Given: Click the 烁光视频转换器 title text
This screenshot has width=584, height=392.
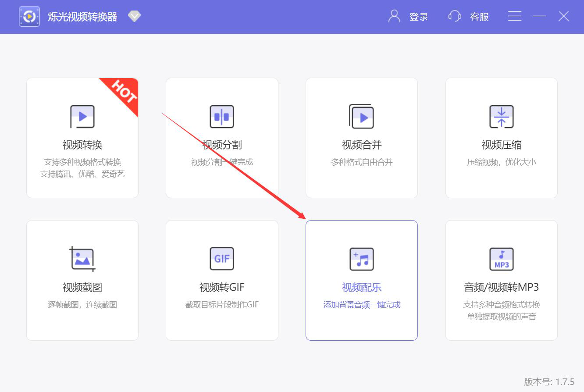Looking at the screenshot, I should (x=82, y=17).
